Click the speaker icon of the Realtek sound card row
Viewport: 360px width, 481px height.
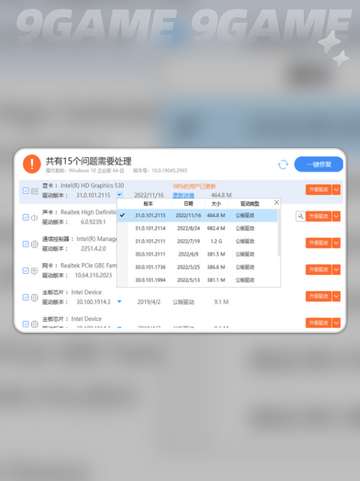coord(34,218)
